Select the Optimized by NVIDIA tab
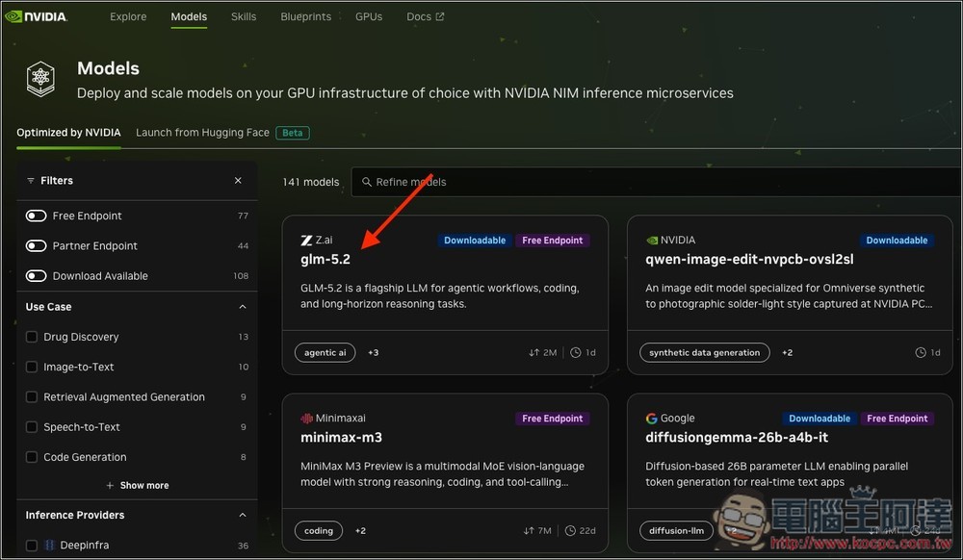The image size is (963, 560). [68, 133]
